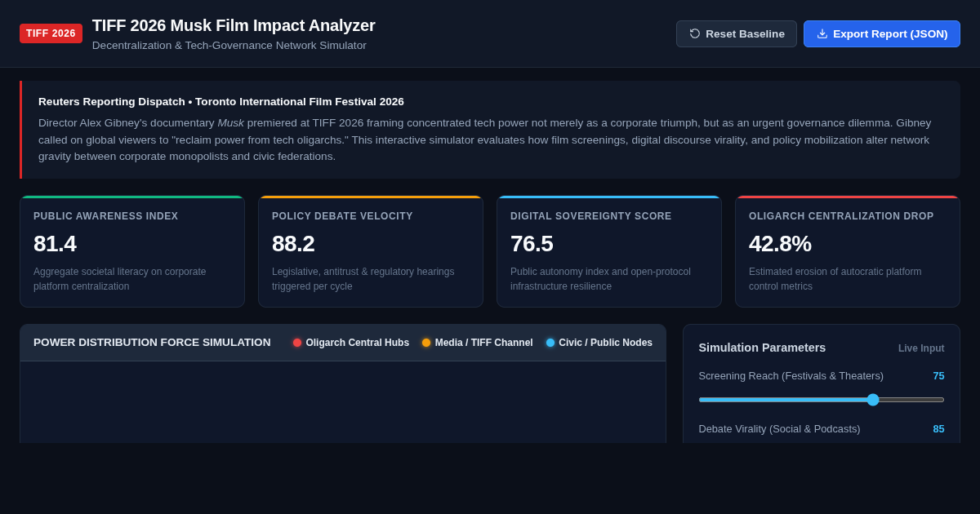The image size is (980, 514).
Task: Click the Reset Baseline button
Action: (x=737, y=33)
